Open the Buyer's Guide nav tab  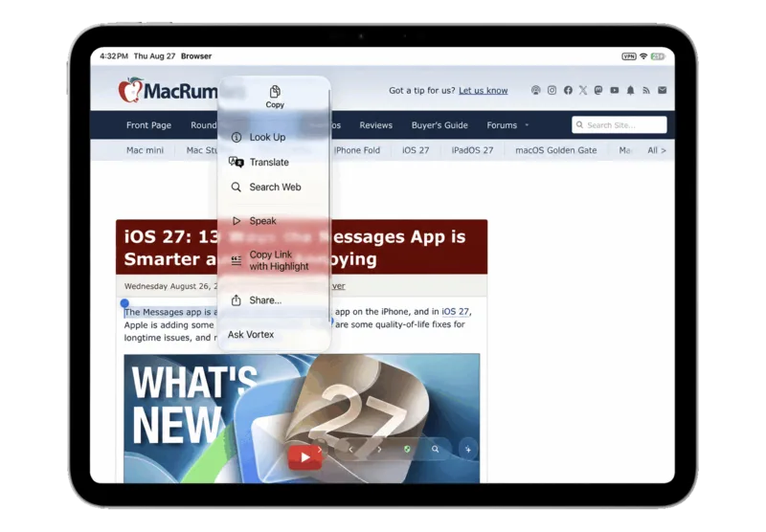click(x=439, y=125)
